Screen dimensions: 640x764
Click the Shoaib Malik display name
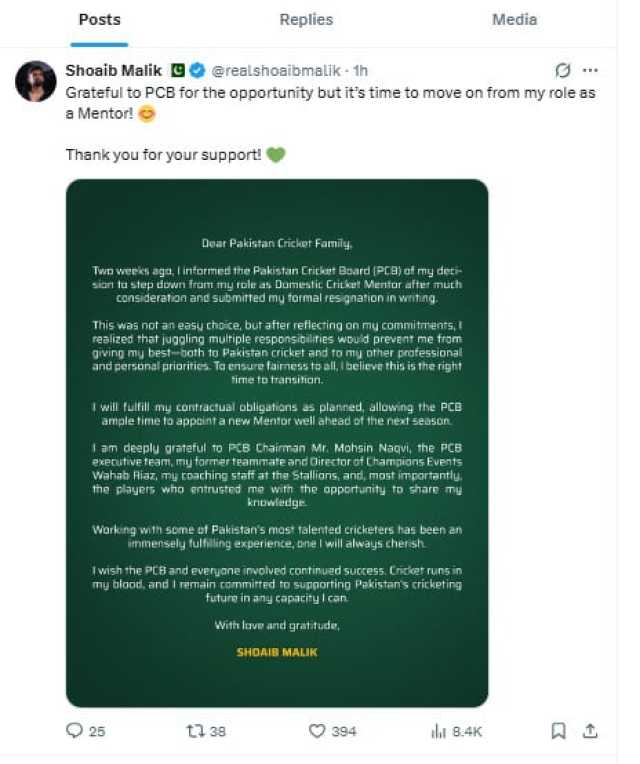[113, 71]
